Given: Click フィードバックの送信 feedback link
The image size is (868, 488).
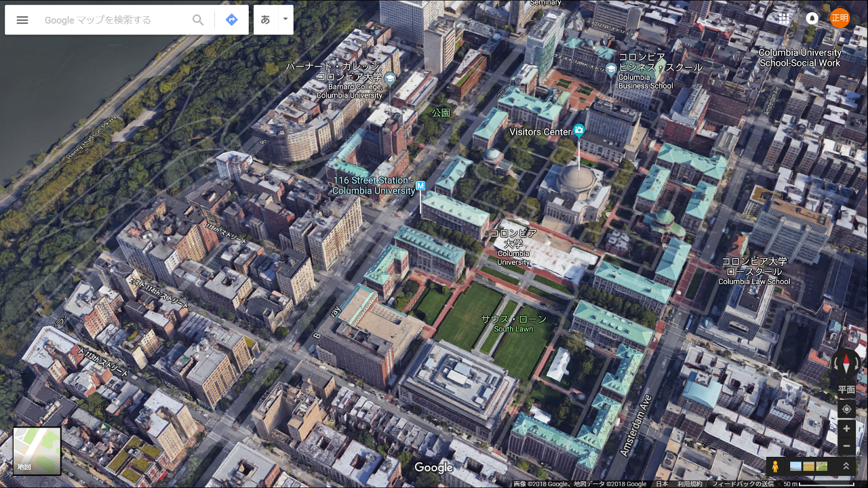Looking at the screenshot, I should pos(743,484).
